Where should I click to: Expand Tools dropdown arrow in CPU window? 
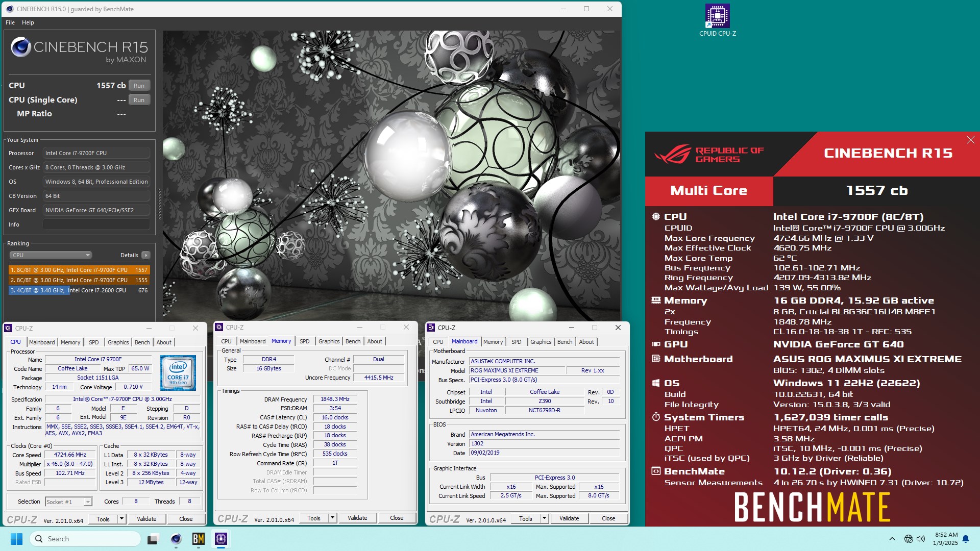tap(121, 519)
